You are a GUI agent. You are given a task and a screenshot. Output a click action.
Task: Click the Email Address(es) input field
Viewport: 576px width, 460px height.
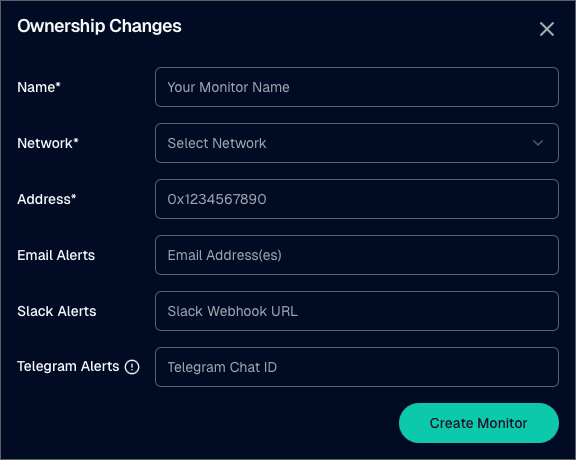pyautogui.click(x=357, y=255)
